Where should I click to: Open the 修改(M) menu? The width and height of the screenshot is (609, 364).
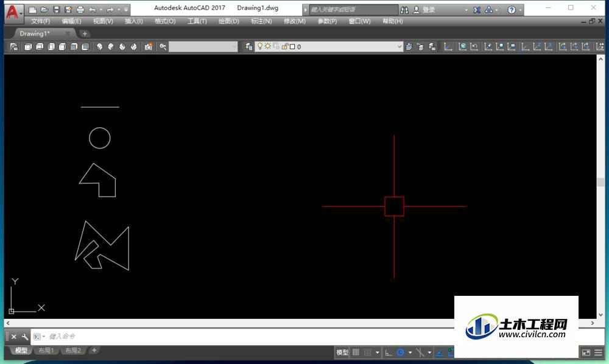pos(294,21)
